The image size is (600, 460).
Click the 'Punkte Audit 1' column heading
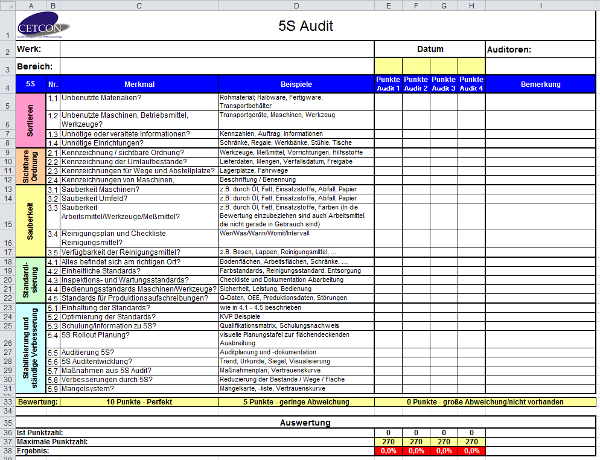pyautogui.click(x=388, y=83)
